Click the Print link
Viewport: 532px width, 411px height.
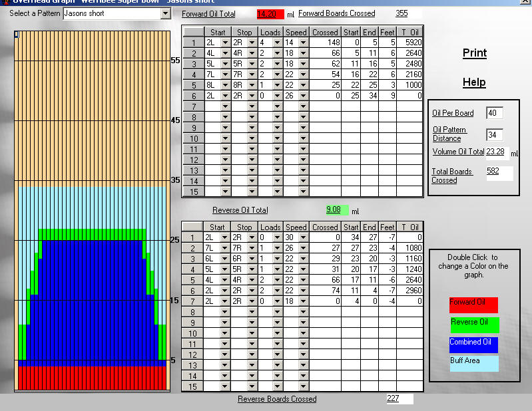pyautogui.click(x=474, y=53)
